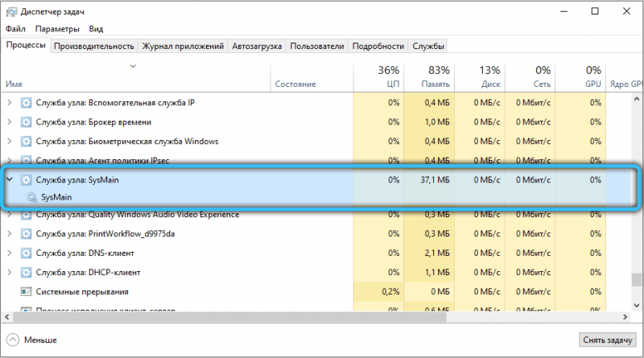Sort by the ЦП column header
The width and height of the screenshot is (644, 358).
pyautogui.click(x=378, y=78)
